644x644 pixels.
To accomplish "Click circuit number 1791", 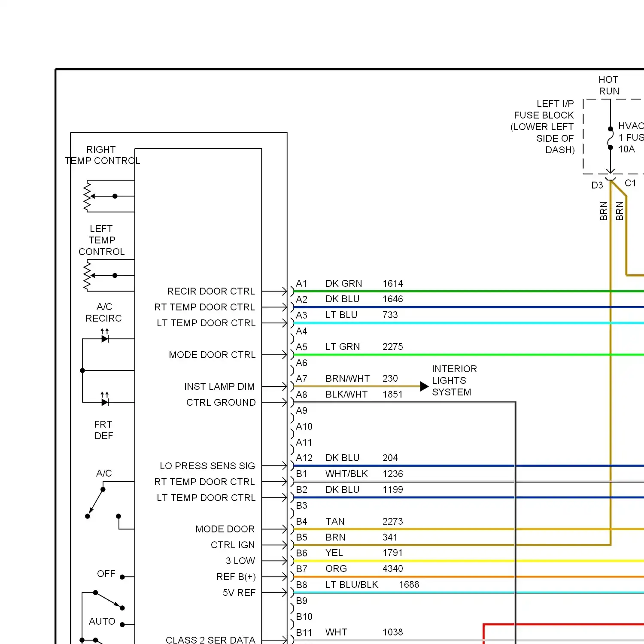I will (393, 553).
